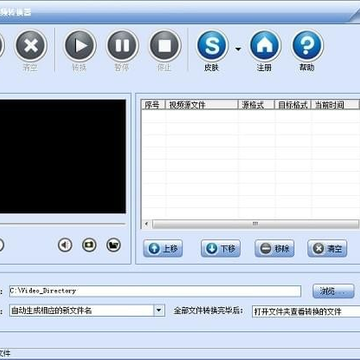Open the 帮助 help icon
The width and height of the screenshot is (360, 360).
click(307, 46)
